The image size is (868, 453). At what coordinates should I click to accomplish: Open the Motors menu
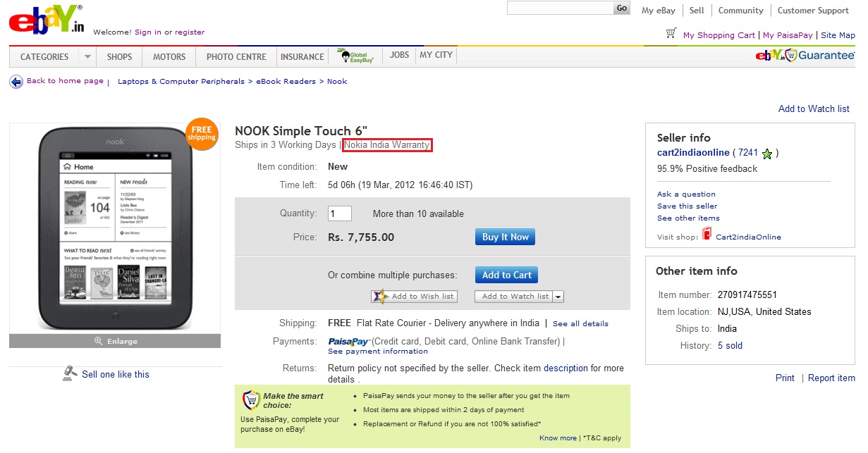pyautogui.click(x=169, y=57)
